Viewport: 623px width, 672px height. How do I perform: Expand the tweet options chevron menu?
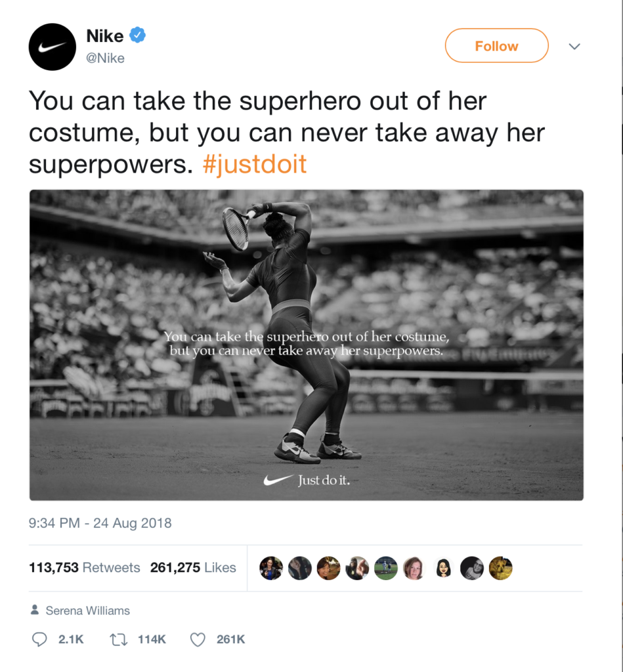[574, 47]
